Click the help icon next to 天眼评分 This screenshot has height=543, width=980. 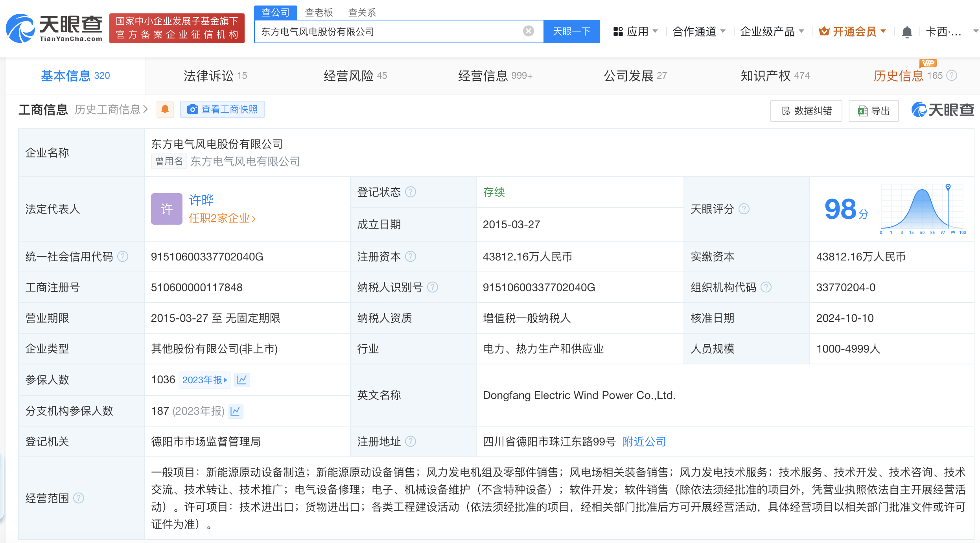click(744, 209)
